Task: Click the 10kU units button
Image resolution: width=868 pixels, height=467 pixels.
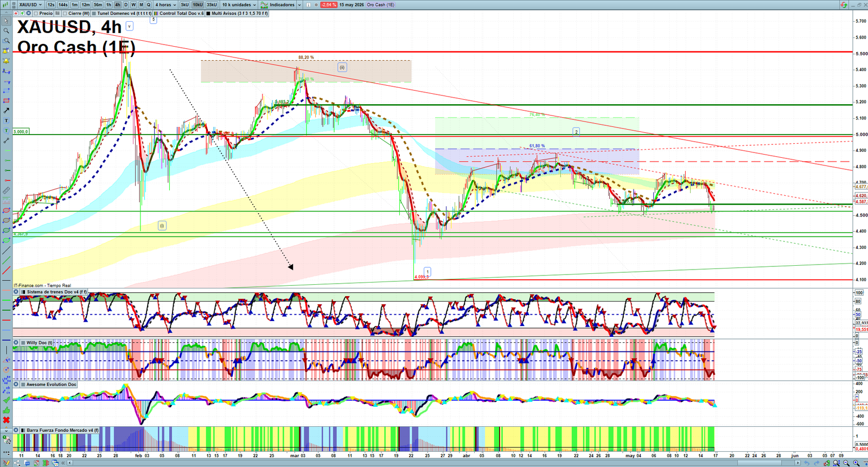Action: tap(197, 4)
